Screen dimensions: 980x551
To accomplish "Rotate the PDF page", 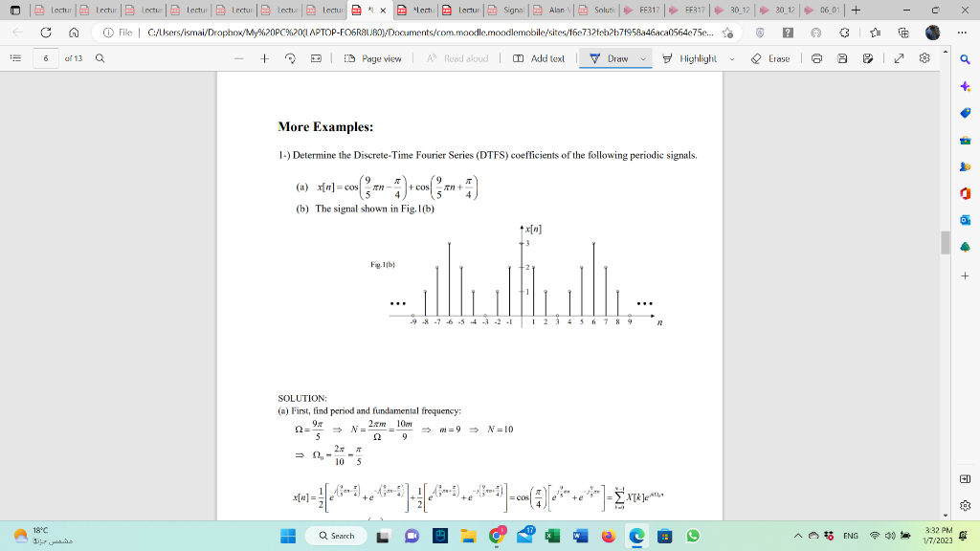I will (x=290, y=58).
